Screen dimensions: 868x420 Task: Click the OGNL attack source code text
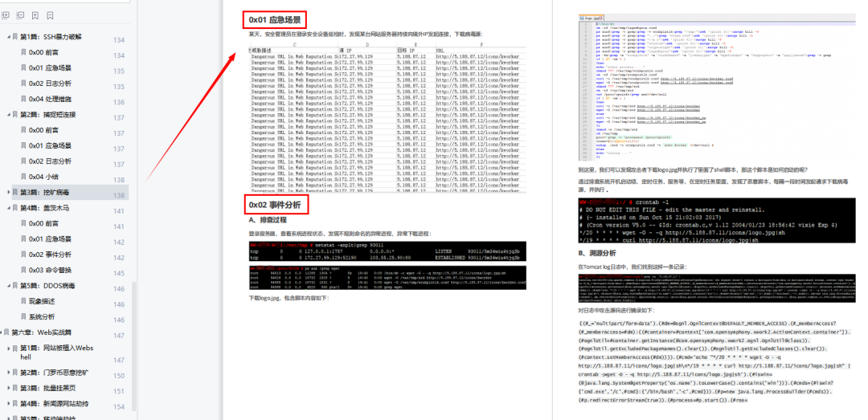716,361
